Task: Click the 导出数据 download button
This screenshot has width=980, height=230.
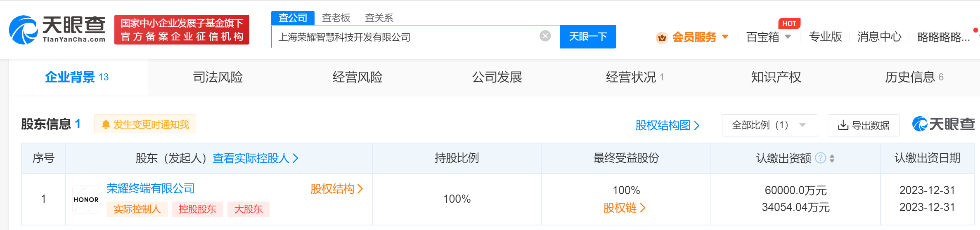Action: coord(863,125)
